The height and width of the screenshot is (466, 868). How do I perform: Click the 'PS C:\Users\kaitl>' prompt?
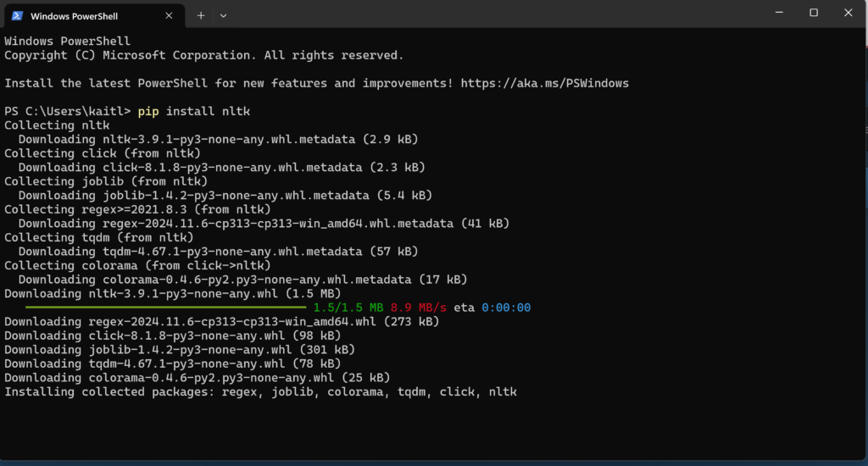[x=68, y=111]
